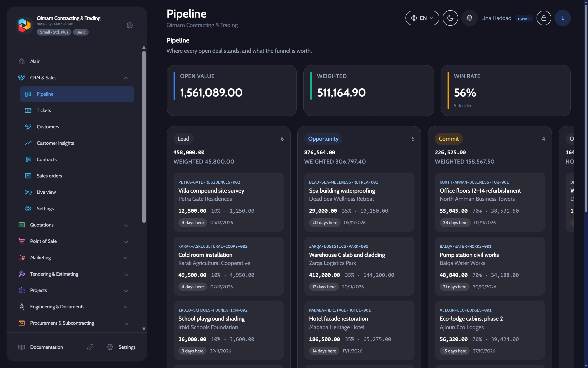Click the Sales orders icon
This screenshot has height=368, width=588.
click(x=28, y=176)
